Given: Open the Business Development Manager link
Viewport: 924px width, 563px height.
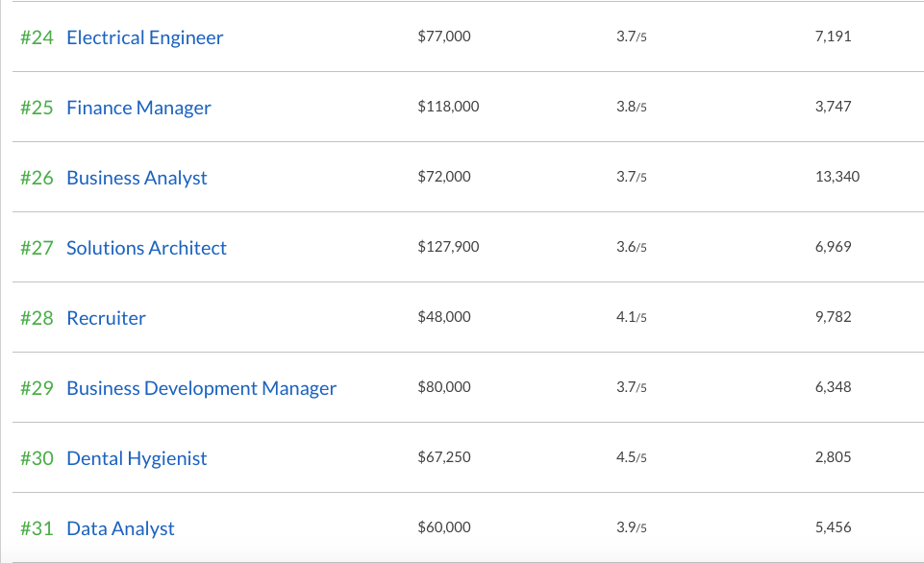Looking at the screenshot, I should (201, 388).
